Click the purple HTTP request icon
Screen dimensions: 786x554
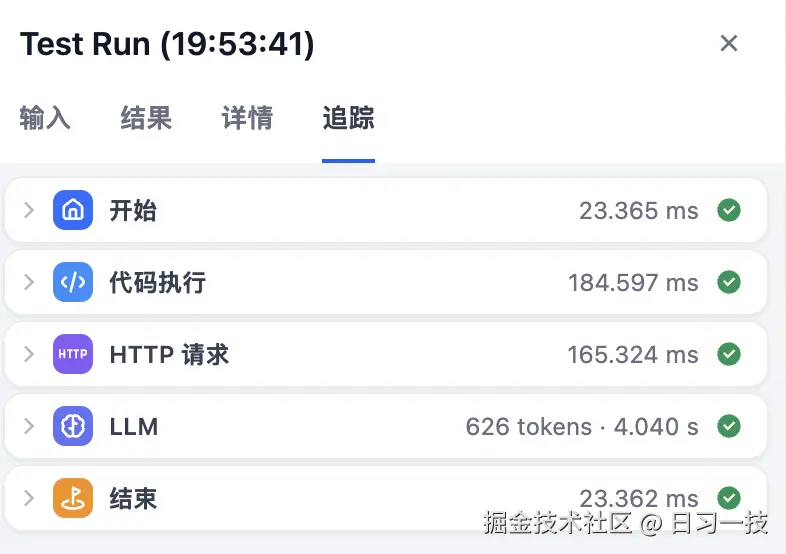pyautogui.click(x=73, y=354)
